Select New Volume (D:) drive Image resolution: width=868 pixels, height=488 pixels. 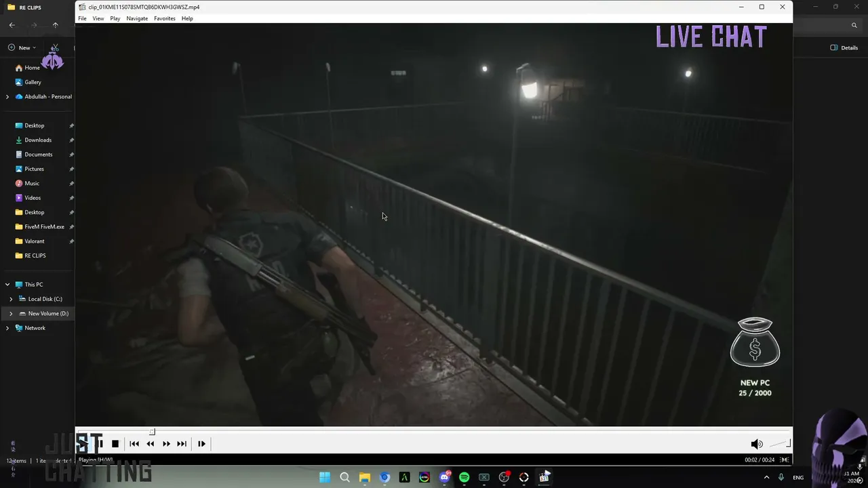coord(44,314)
